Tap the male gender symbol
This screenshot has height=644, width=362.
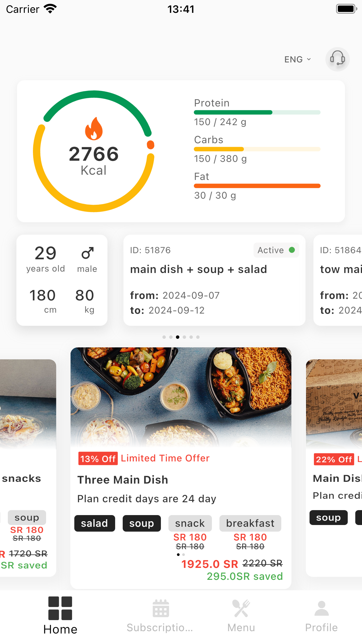(x=87, y=253)
